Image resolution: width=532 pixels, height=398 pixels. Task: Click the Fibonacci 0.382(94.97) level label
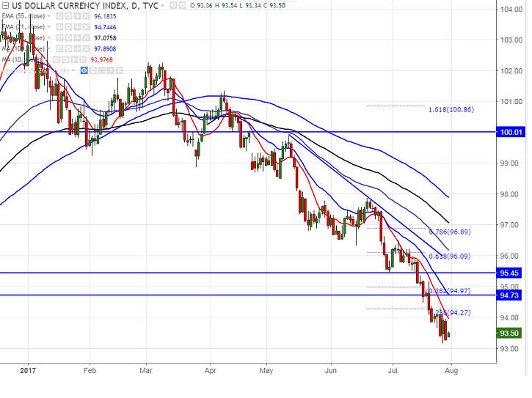coord(450,291)
